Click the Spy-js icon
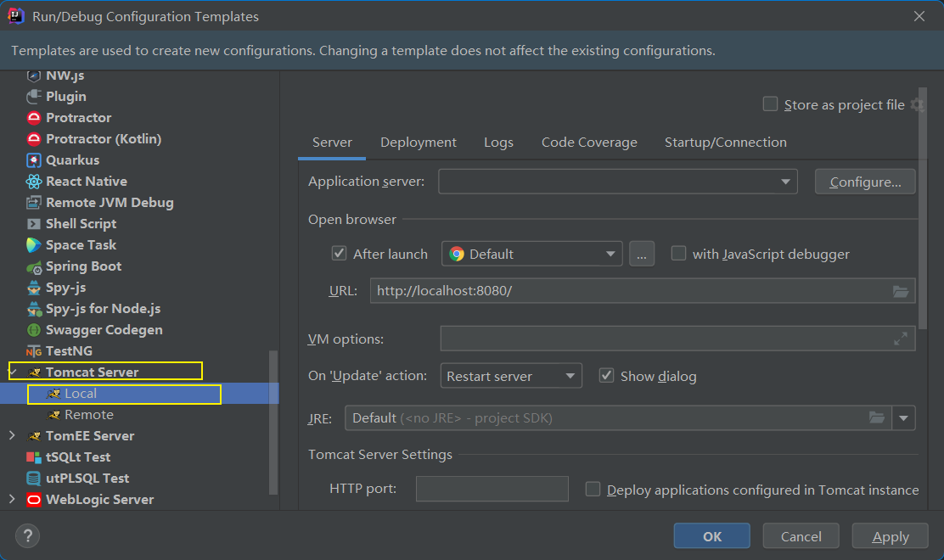Screen dimensions: 944x560 point(34,288)
